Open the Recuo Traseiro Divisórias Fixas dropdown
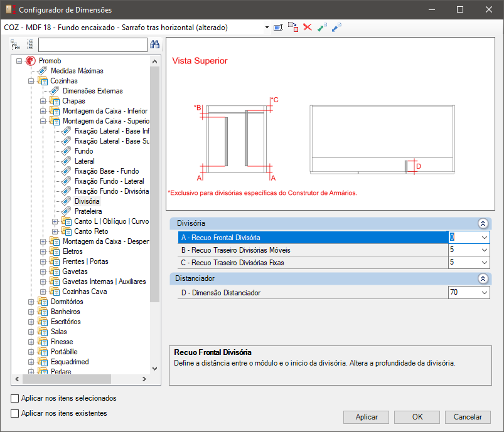The height and width of the screenshot is (432, 504). [x=485, y=263]
